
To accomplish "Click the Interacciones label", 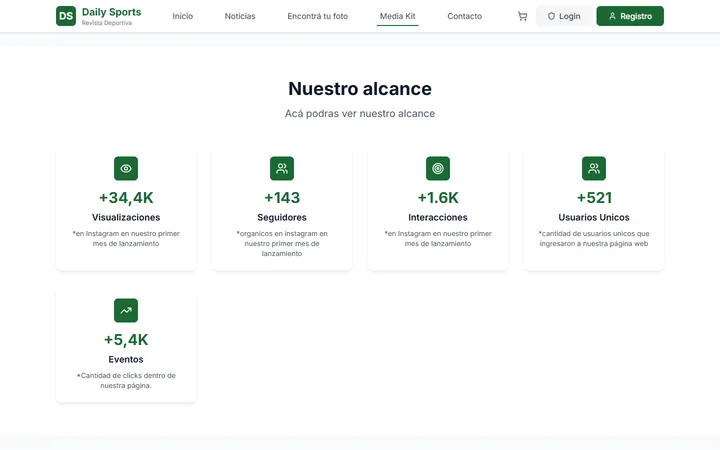I will (x=438, y=217).
